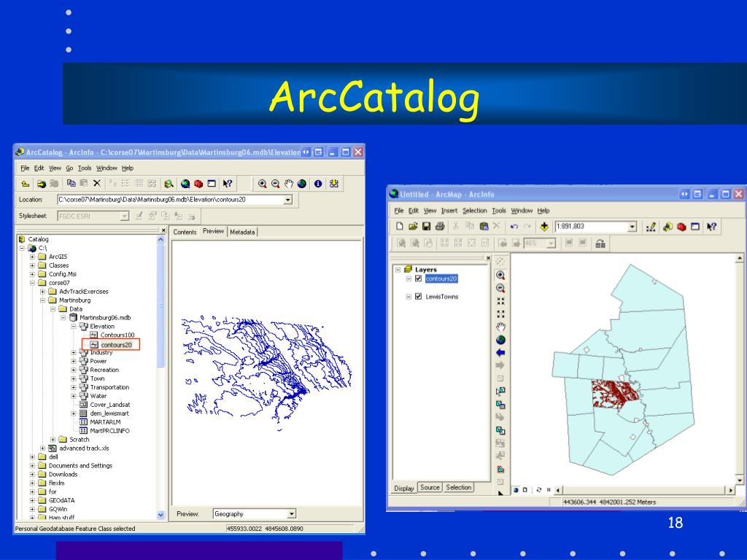Click down arrow of Catalog tree scrollbar
The width and height of the screenshot is (747, 560).
coord(160,515)
